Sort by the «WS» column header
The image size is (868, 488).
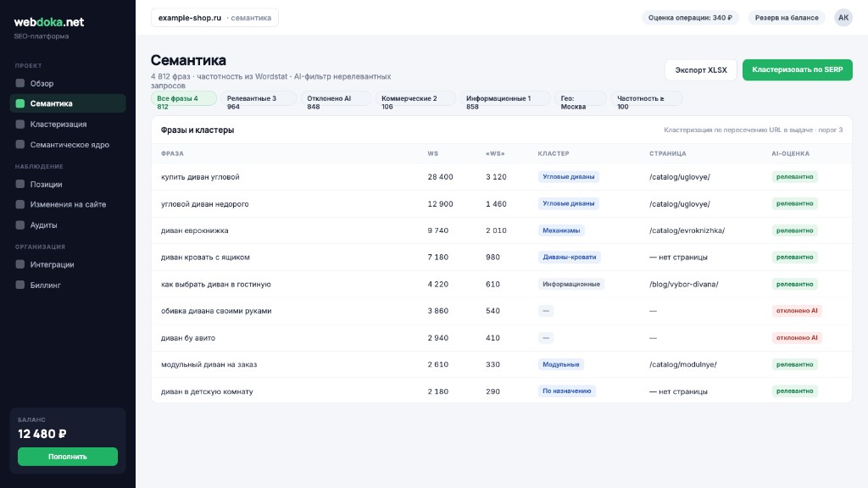495,153
